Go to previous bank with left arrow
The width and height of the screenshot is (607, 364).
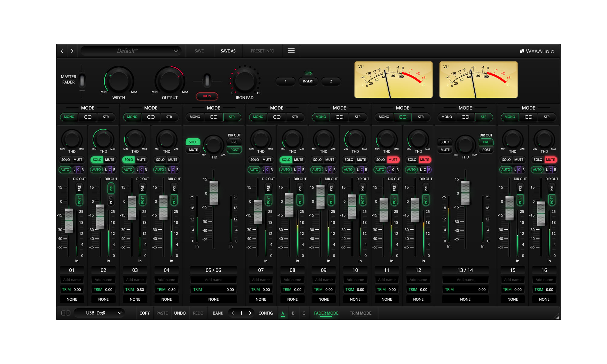[x=233, y=313]
